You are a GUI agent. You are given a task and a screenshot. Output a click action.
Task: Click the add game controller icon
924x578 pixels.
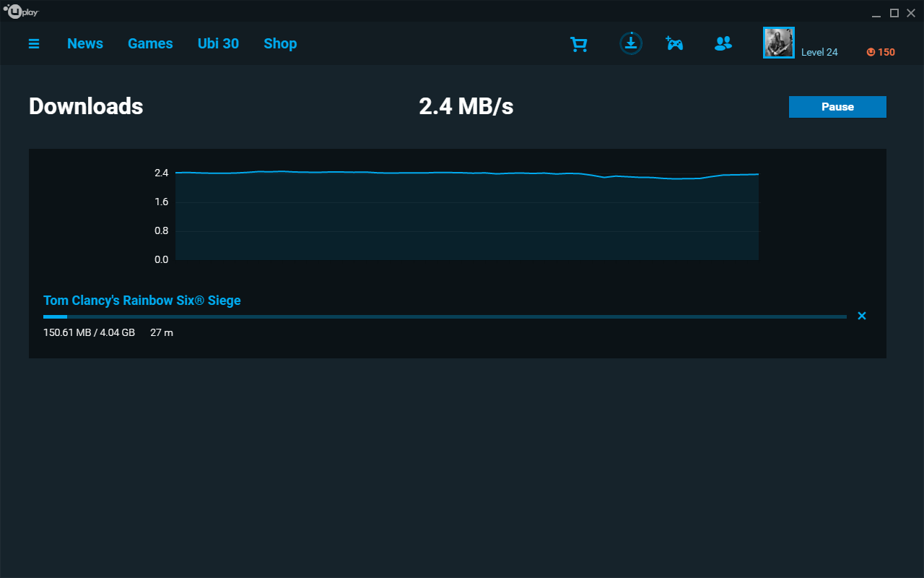click(674, 43)
